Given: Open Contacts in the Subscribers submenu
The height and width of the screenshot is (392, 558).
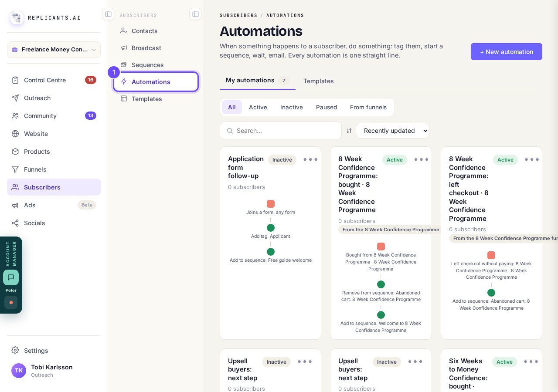Looking at the screenshot, I should (156, 30).
